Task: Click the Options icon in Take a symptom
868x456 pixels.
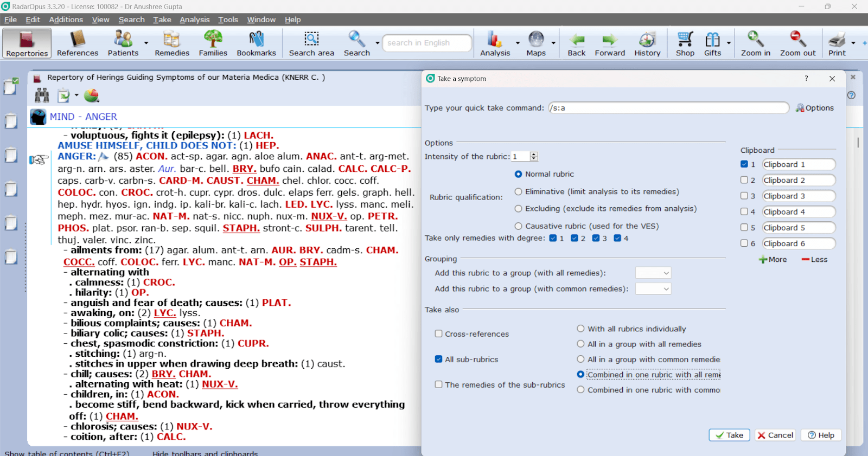Action: coord(814,108)
